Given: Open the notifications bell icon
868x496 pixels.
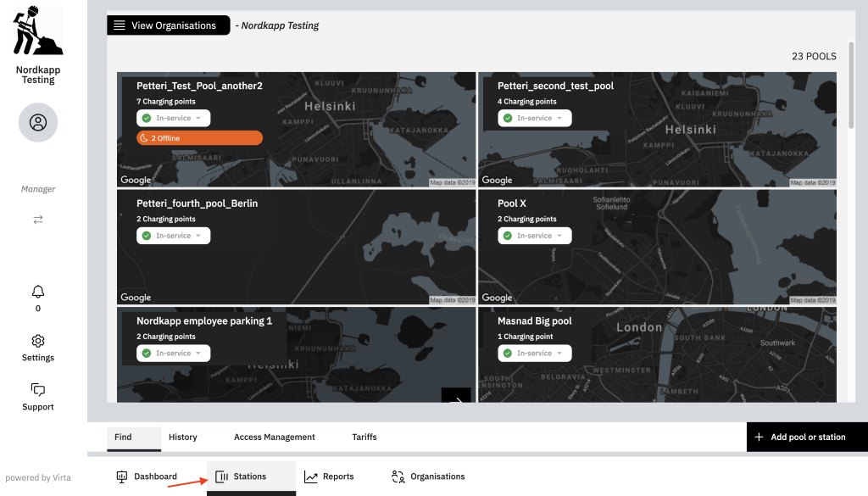Looking at the screenshot, I should (37, 292).
